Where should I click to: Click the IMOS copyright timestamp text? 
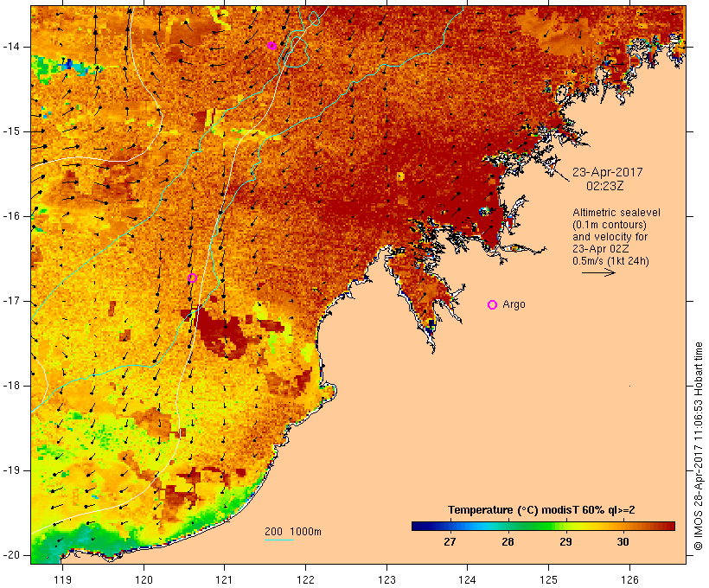(x=699, y=446)
